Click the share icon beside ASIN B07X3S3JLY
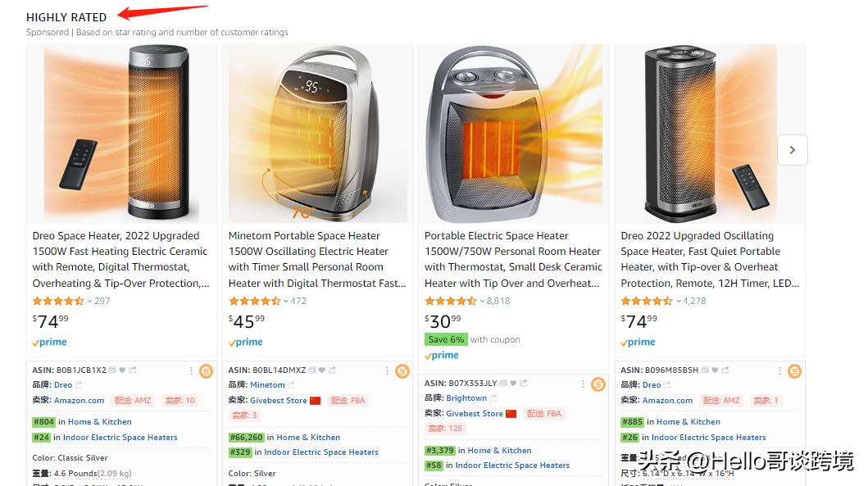868x486 pixels. [x=523, y=384]
